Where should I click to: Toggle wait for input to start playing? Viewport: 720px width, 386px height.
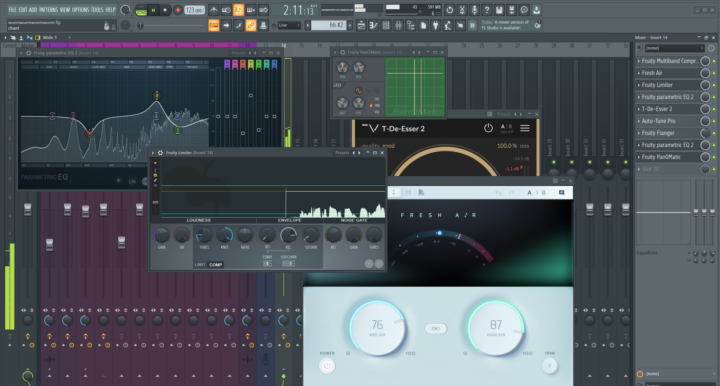226,10
